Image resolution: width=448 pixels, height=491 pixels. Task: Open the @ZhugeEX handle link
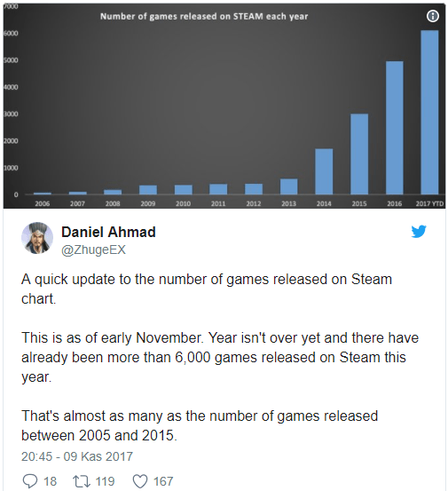pos(93,249)
